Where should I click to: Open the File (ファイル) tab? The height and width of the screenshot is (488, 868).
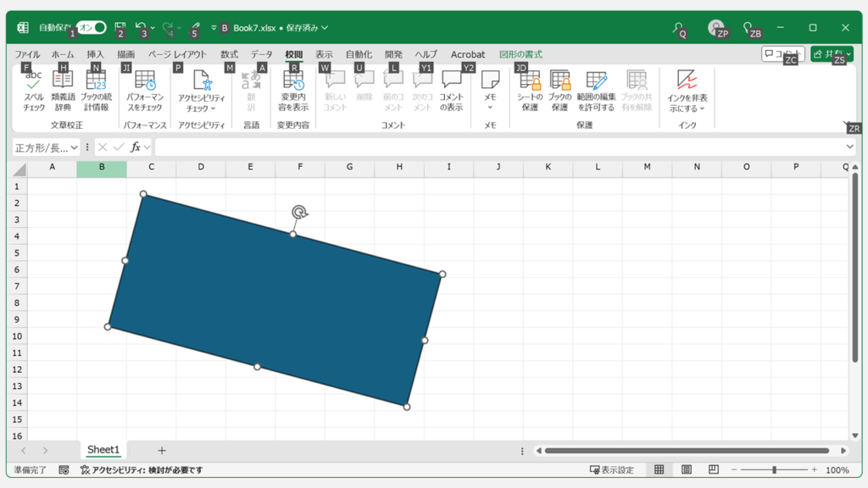tap(27, 54)
